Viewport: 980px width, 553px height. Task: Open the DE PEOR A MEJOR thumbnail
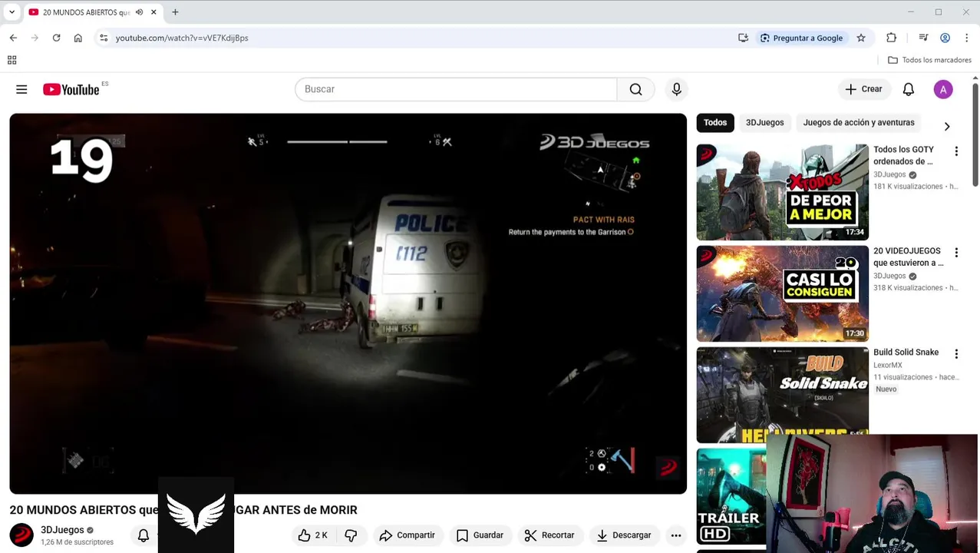[782, 192]
